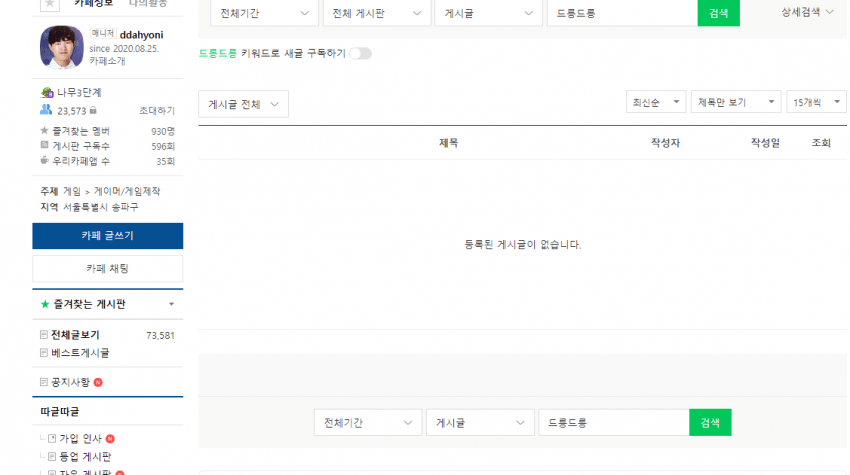
Task: Click the bottom search field containing 드릉드릉
Action: point(614,422)
